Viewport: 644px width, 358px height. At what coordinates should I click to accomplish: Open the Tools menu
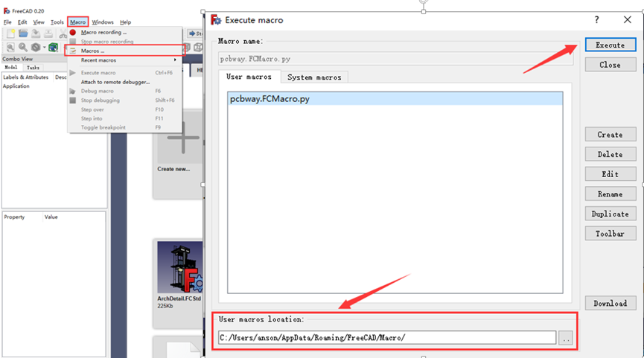pos(57,22)
